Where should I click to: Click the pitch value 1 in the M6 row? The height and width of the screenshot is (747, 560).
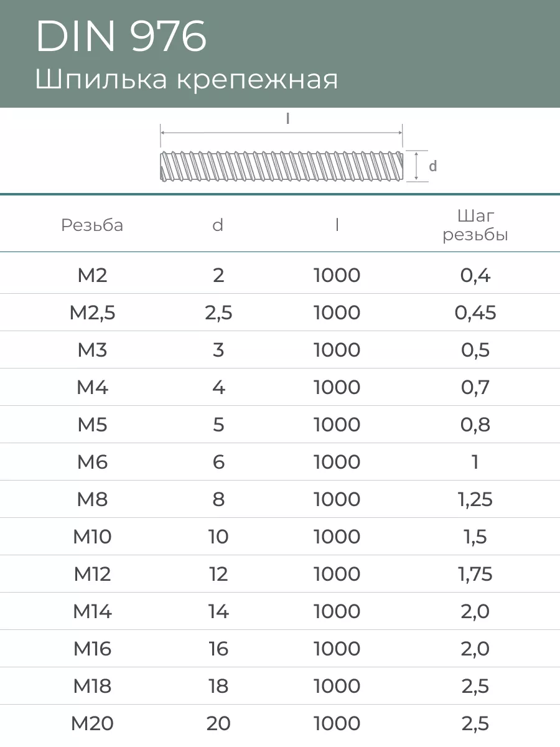(x=475, y=462)
